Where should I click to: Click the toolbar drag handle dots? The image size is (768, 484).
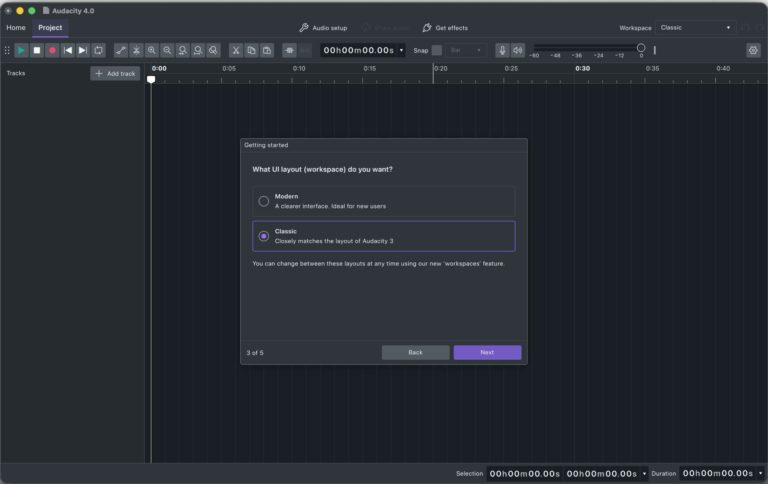(7, 50)
